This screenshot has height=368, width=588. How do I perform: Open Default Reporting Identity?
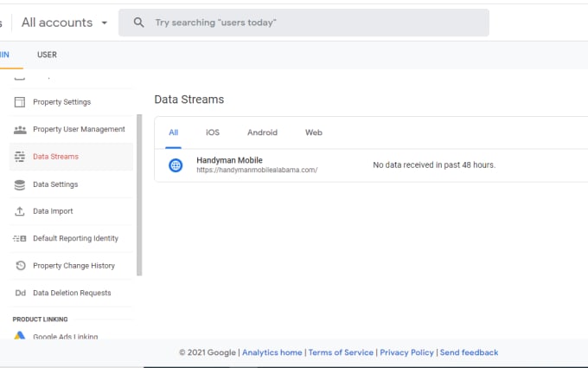tap(75, 238)
